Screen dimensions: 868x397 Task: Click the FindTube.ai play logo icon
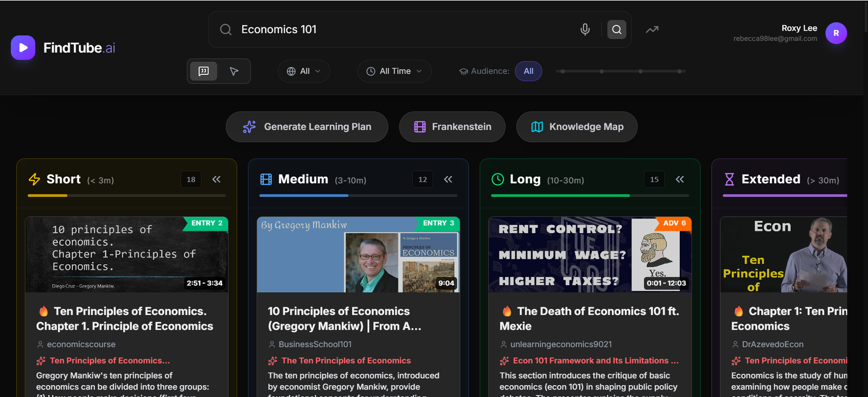pyautogui.click(x=23, y=48)
